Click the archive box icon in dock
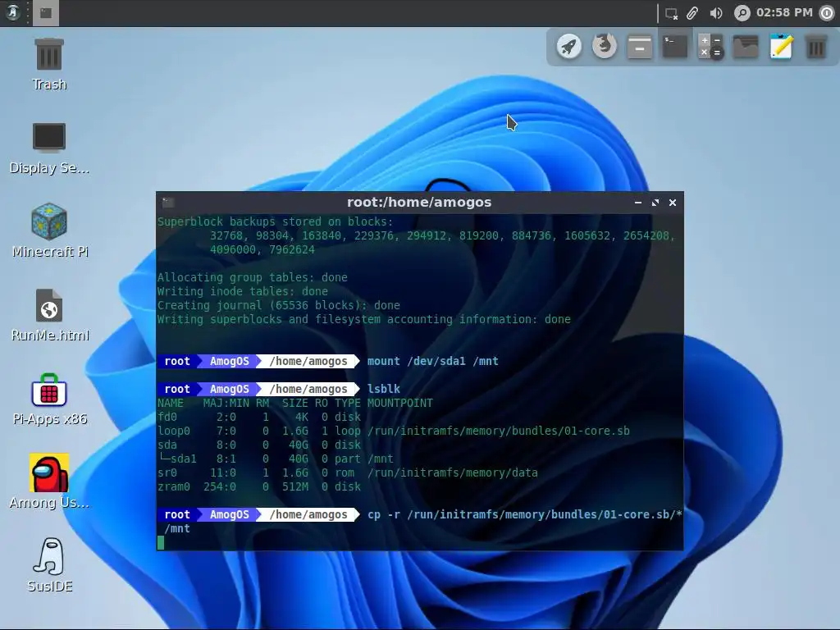840x630 pixels. (x=640, y=47)
